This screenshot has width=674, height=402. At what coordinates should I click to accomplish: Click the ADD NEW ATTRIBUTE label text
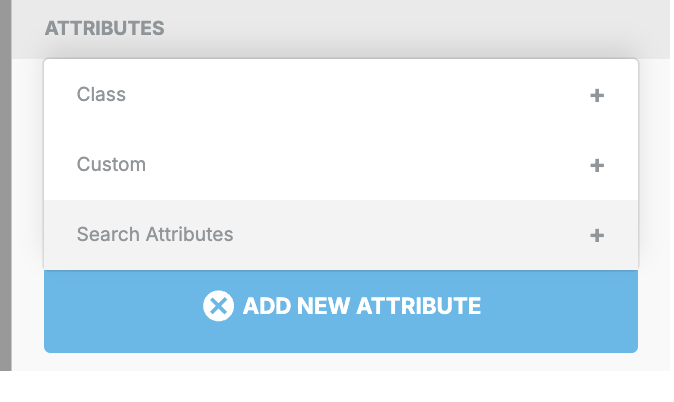(362, 306)
